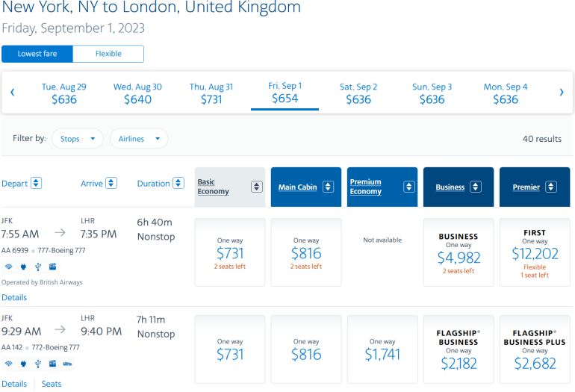575x392 pixels.
Task: Select the Sat, Sep 2 date tab
Action: coord(358,93)
